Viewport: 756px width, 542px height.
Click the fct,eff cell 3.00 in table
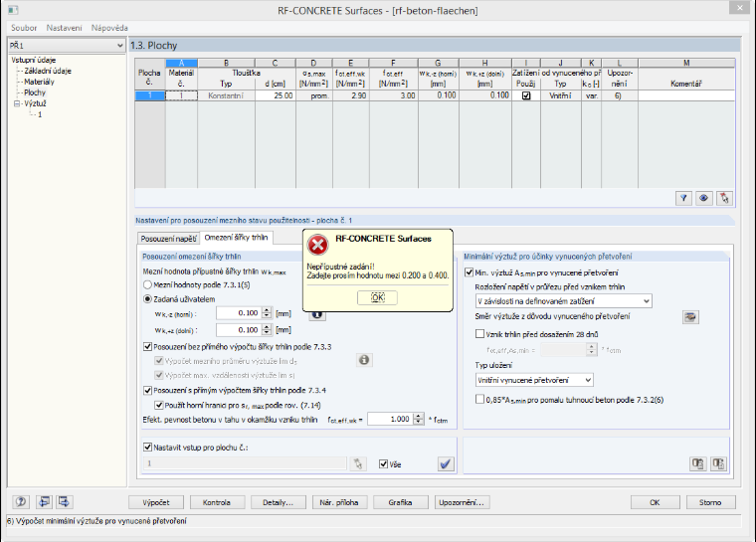pyautogui.click(x=394, y=95)
